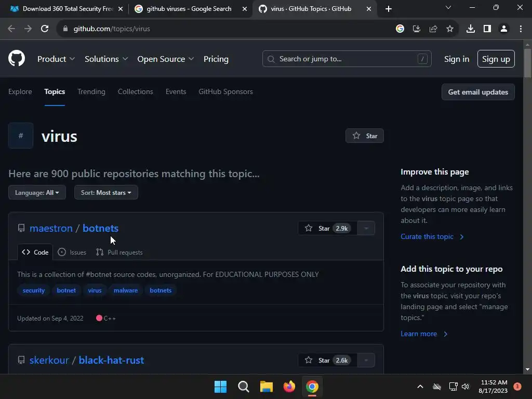Screen dimensions: 532x399
Task: Open the Chrome profile icon
Action: (x=504, y=29)
